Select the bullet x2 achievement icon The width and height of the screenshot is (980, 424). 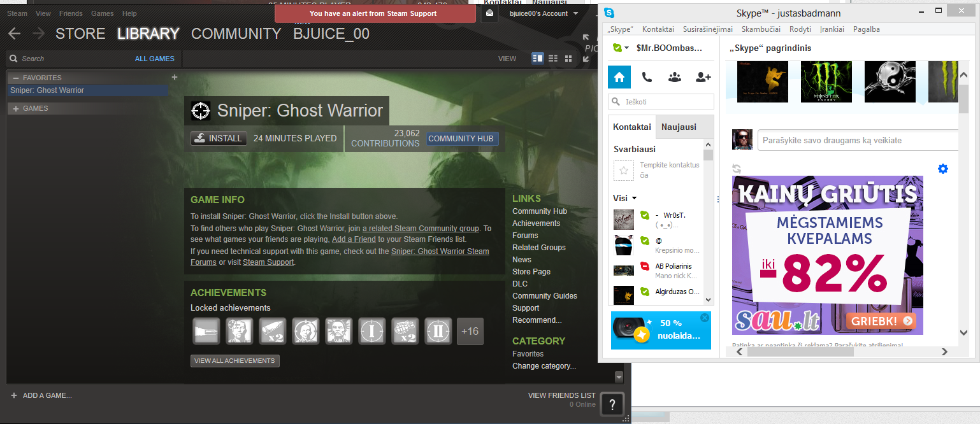[x=273, y=331]
